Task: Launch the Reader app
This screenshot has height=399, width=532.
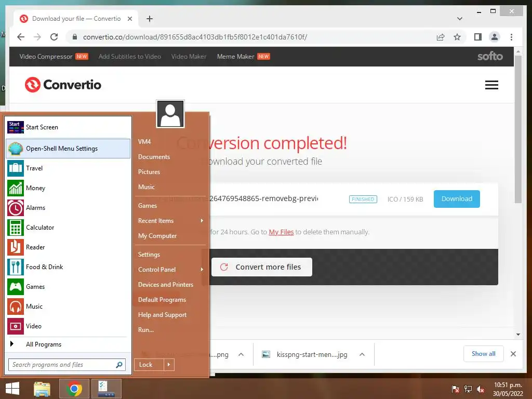Action: 68,247
